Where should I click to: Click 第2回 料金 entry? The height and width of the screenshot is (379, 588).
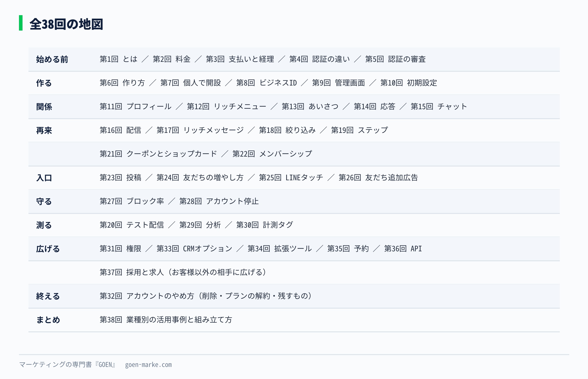click(172, 59)
